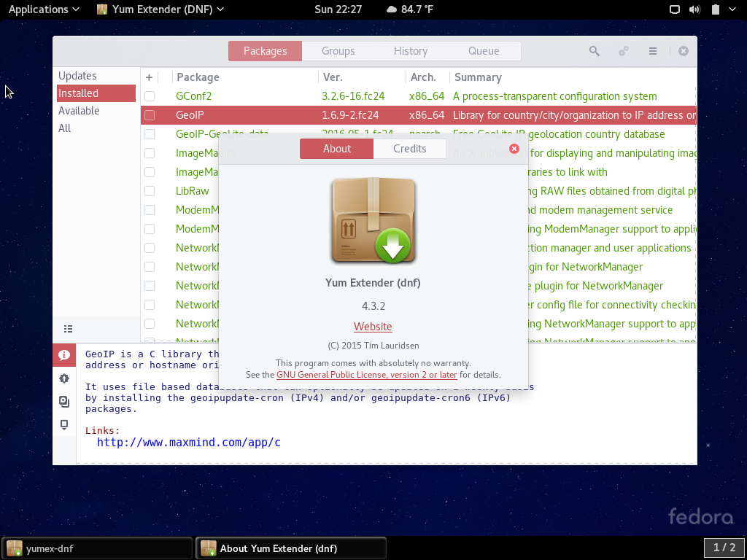The width and height of the screenshot is (747, 560).
Task: Open the GNU General Public License link
Action: coord(367,375)
